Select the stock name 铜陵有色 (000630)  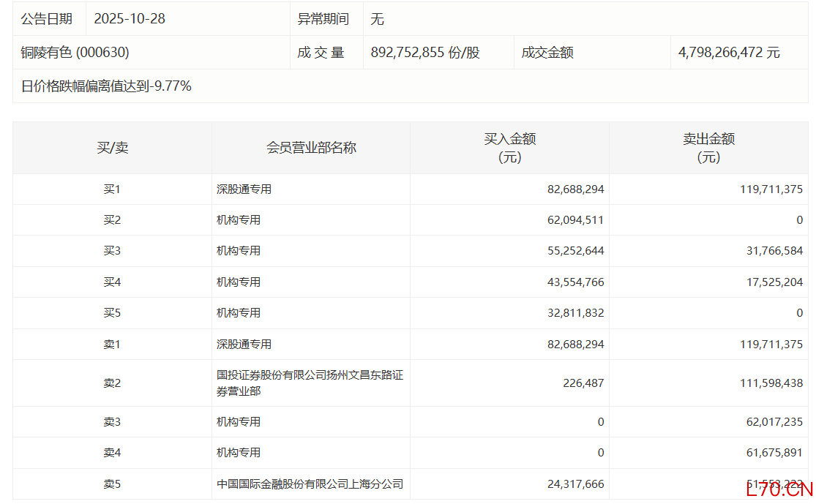(x=75, y=53)
